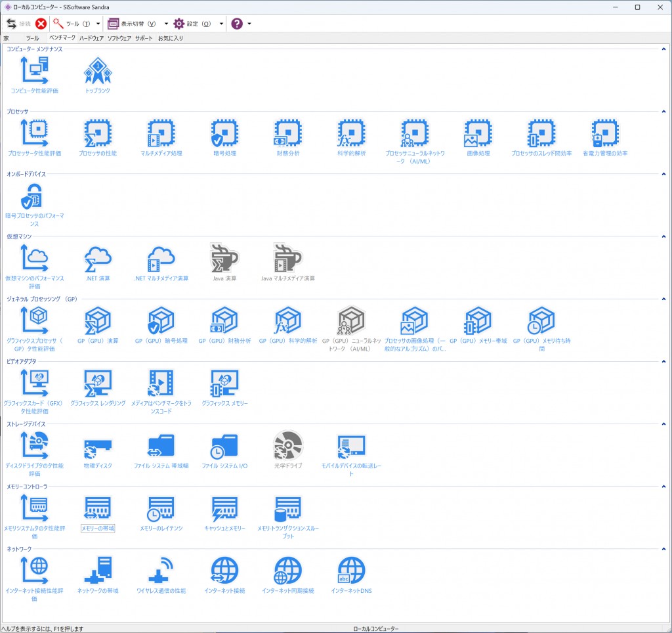The width and height of the screenshot is (672, 633).
Task: Switch to the ハードウェア tab
Action: coord(91,38)
